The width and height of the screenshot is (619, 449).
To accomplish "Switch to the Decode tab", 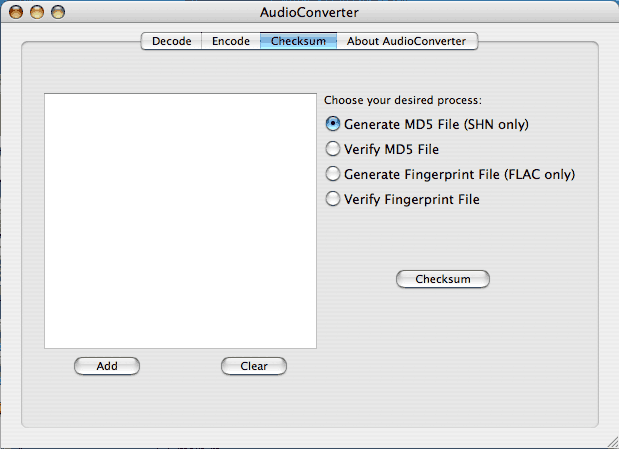I will [x=171, y=41].
